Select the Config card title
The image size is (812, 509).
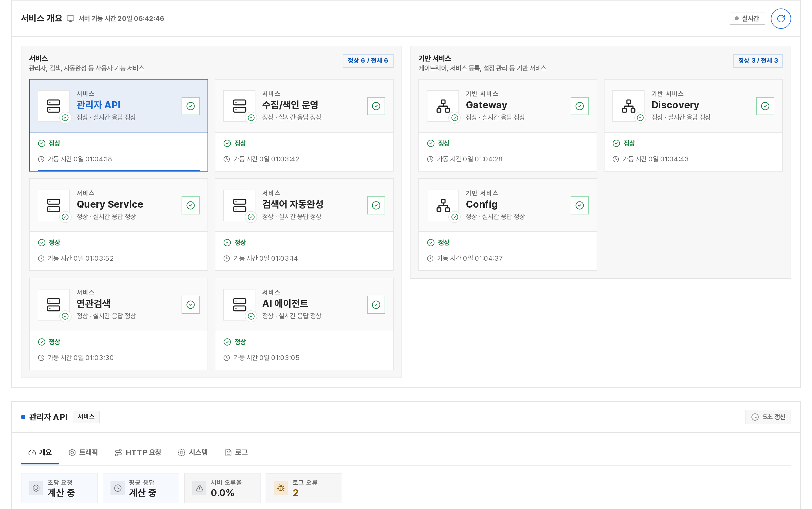482,204
